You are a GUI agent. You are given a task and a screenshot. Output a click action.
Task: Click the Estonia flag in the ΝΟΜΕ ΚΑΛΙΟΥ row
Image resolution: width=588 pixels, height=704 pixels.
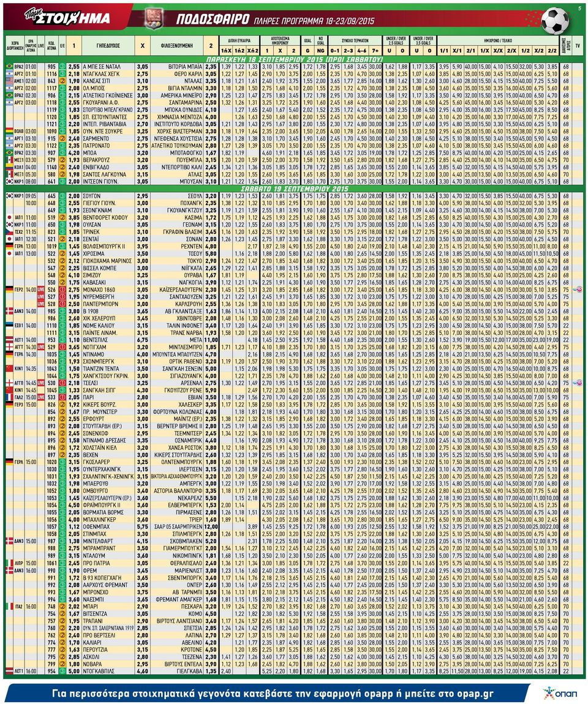point(9,326)
